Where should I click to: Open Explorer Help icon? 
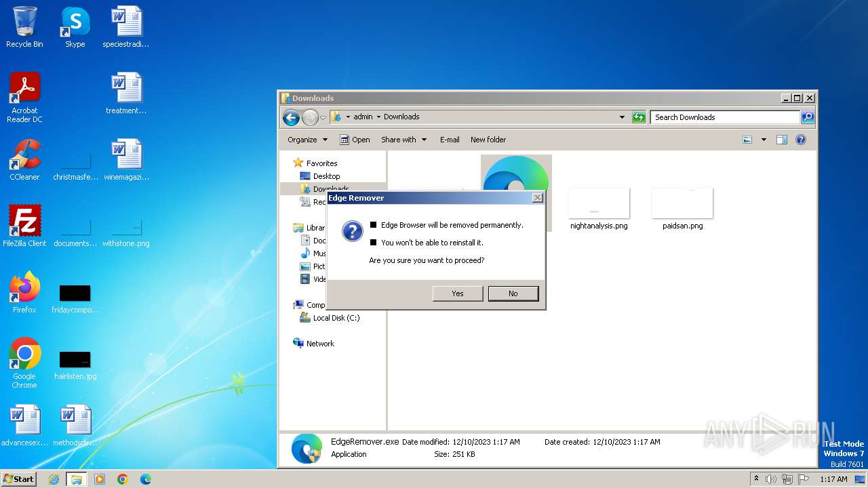coord(801,140)
